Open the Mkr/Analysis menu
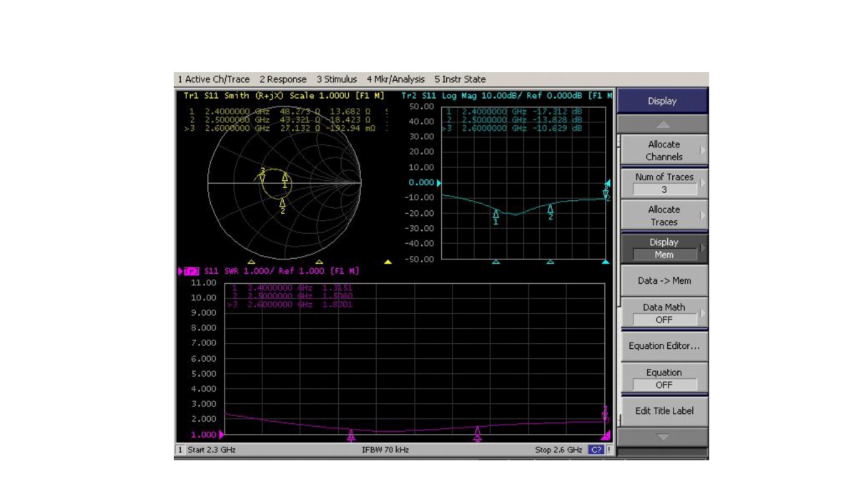This screenshot has height=504, width=858. click(395, 79)
